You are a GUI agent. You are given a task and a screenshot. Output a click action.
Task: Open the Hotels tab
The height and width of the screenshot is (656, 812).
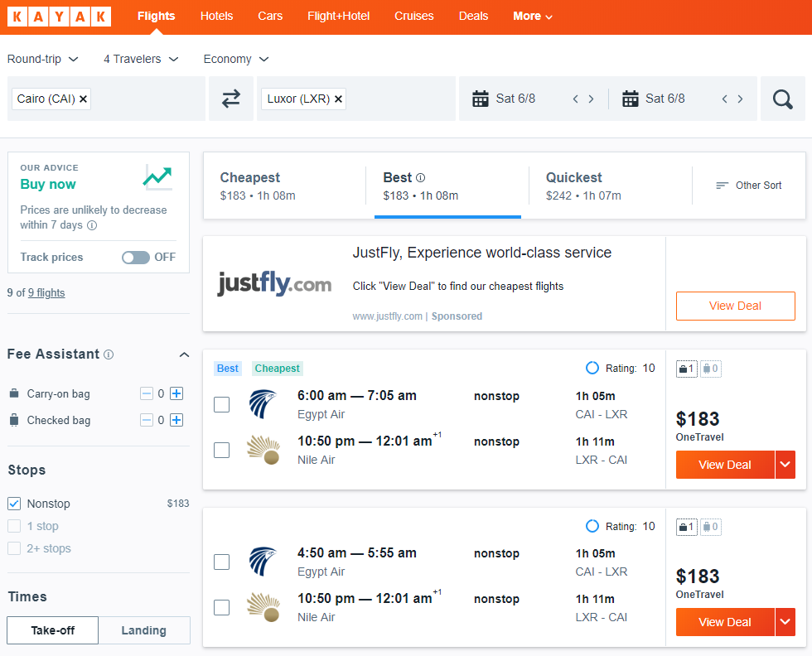pos(216,16)
